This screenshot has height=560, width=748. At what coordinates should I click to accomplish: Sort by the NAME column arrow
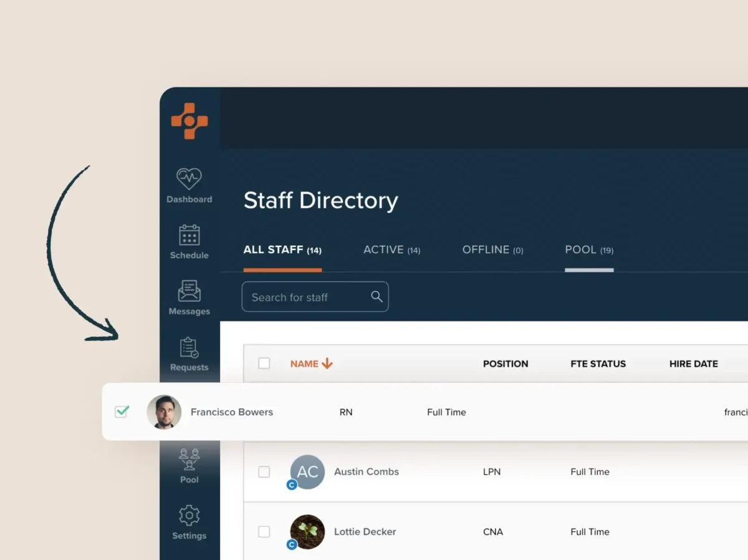[x=327, y=364]
